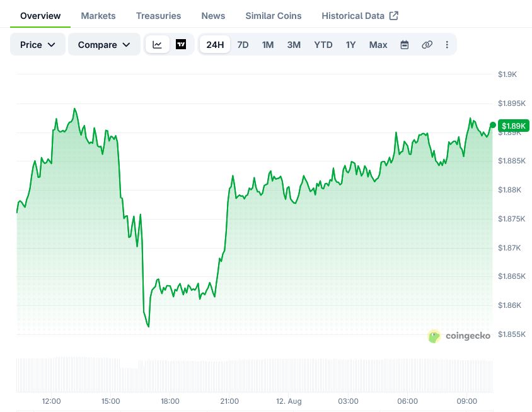Open the Overview tab

pos(40,16)
